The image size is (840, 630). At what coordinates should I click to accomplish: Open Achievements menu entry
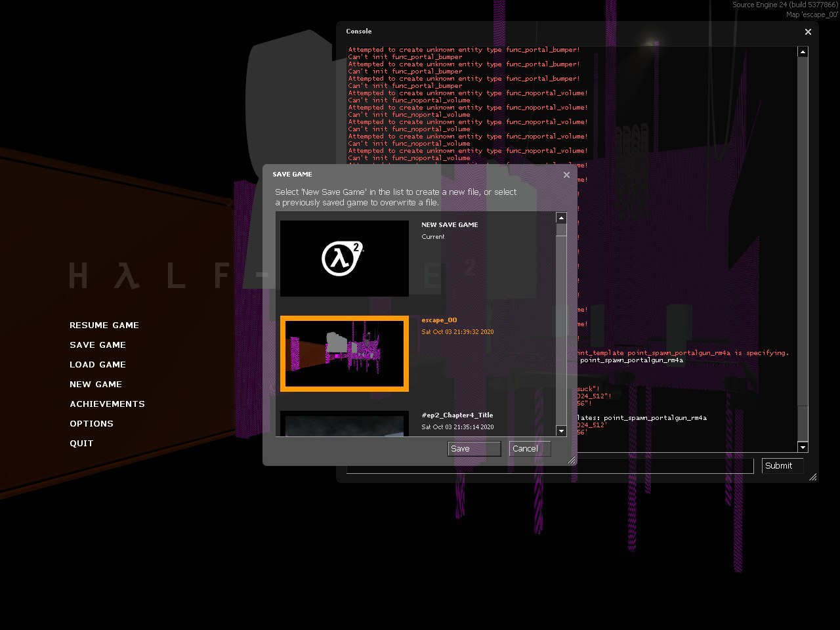point(107,404)
